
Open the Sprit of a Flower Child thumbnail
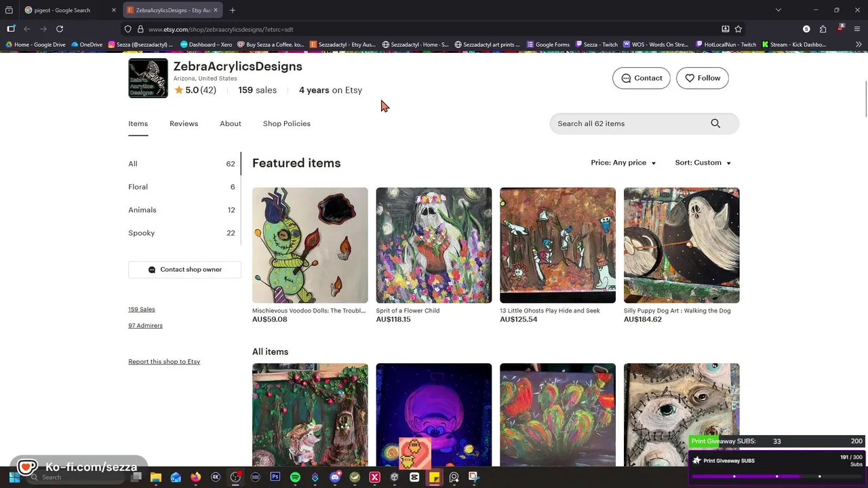[x=434, y=245]
